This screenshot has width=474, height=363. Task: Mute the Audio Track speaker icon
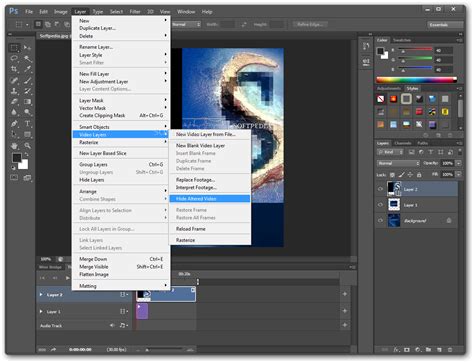(x=112, y=325)
